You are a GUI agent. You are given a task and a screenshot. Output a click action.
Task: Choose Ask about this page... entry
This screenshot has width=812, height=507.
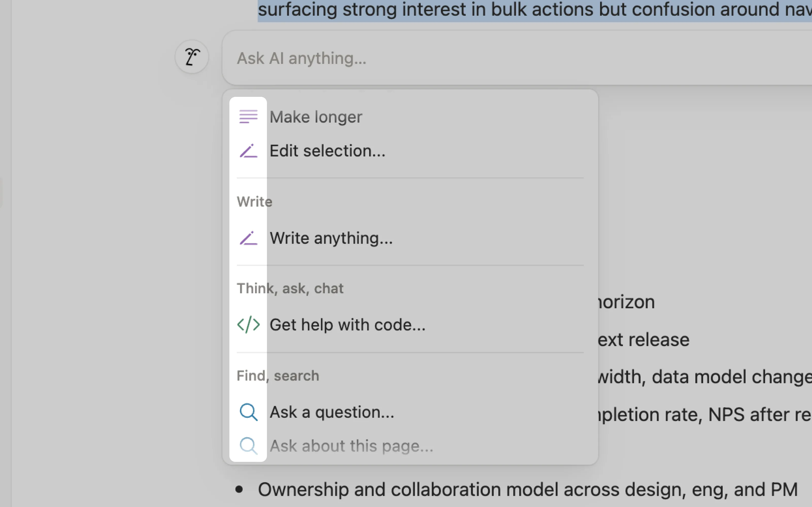coord(351,446)
